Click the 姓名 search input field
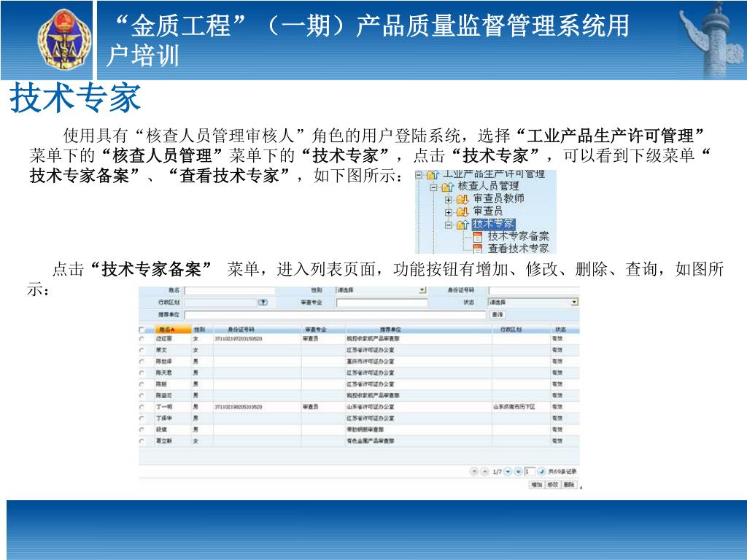The width and height of the screenshot is (747, 560). click(230, 290)
